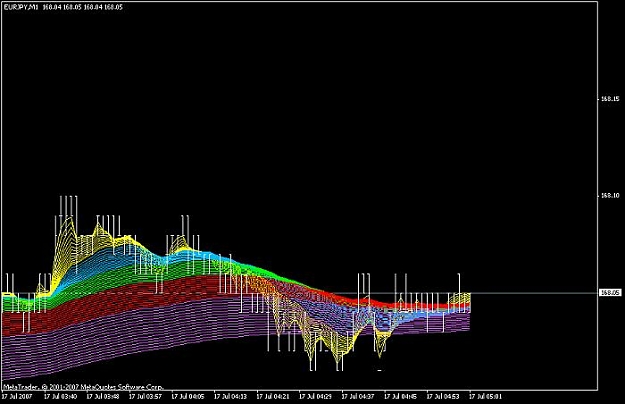The height and width of the screenshot is (404, 625).
Task: Click the 17 Jul 04:05 time label
Action: [x=188, y=396]
